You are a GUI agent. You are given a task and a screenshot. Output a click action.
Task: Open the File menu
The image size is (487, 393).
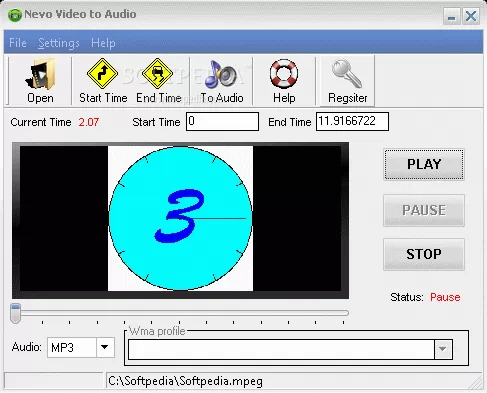[x=18, y=43]
